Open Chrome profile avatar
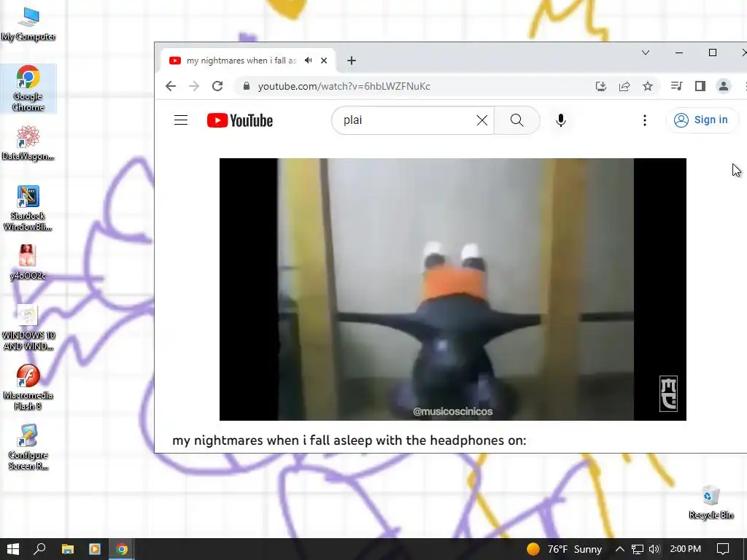 723,86
